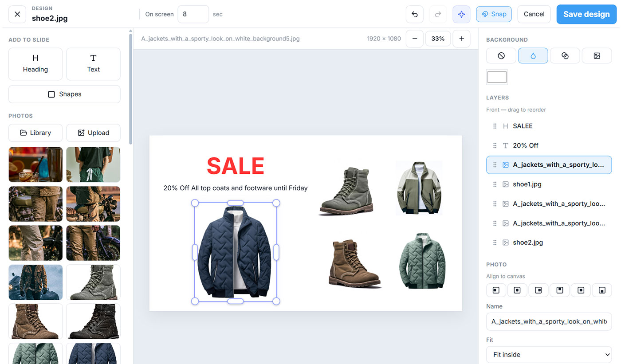Select the green shorts photo thumbnail
Screen dimensions: 621x364
tap(93, 164)
